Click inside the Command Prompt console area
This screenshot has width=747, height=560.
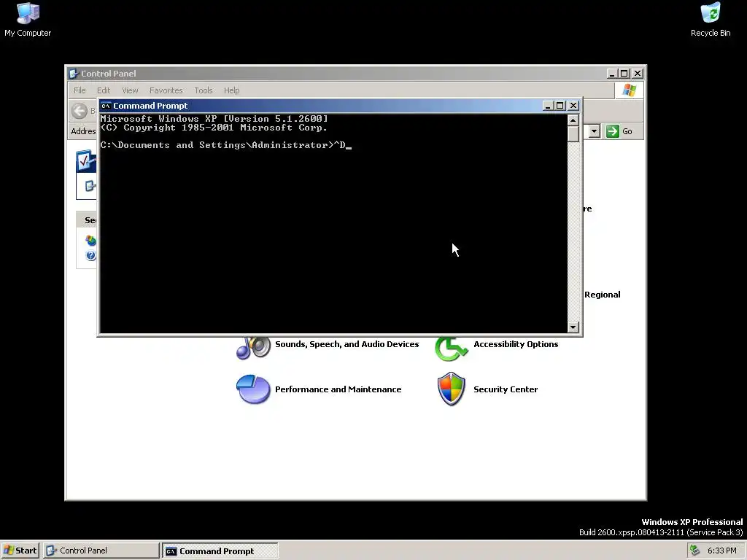coord(333,224)
